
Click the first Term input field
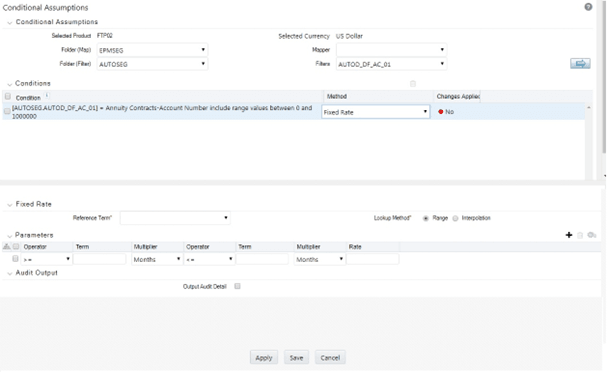tap(99, 259)
